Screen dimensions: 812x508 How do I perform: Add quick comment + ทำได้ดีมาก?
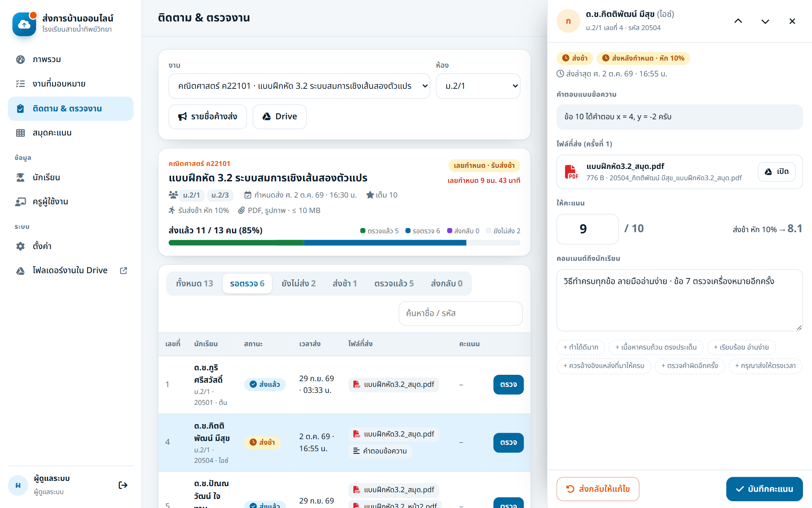point(581,347)
